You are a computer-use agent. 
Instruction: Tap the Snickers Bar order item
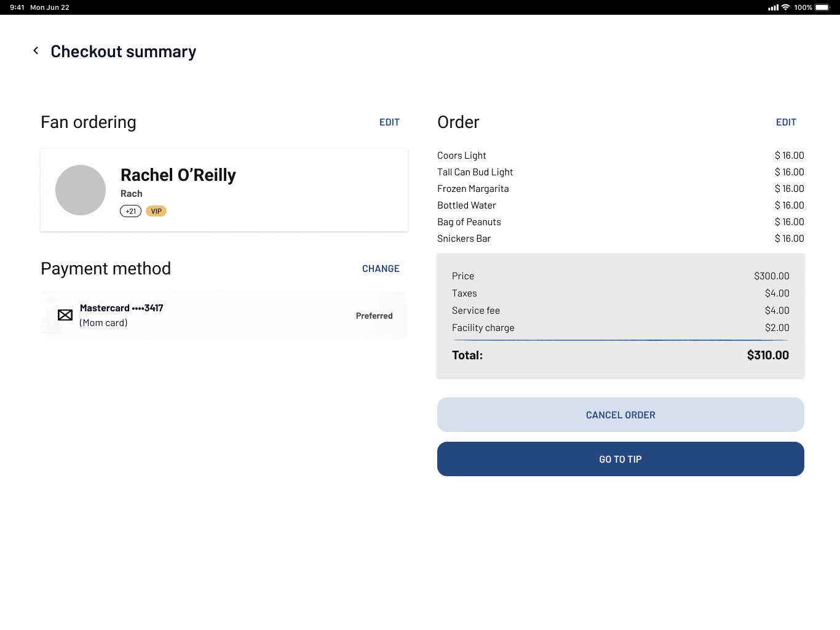(464, 239)
